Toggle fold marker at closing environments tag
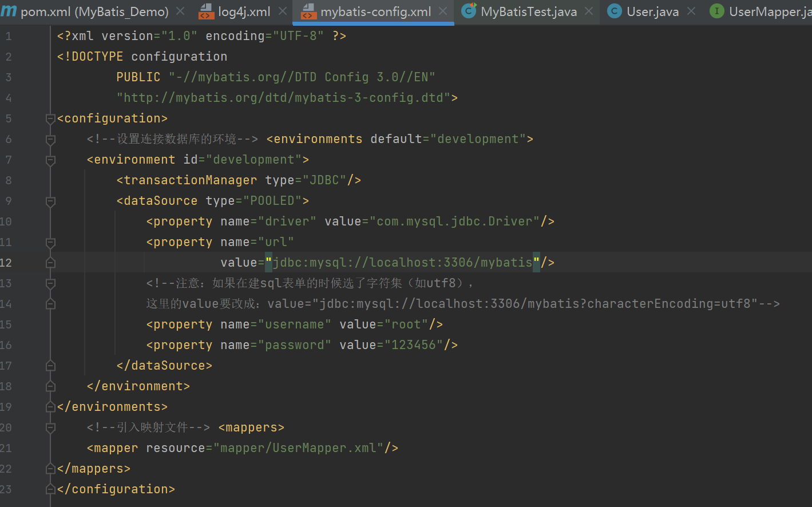 tap(50, 407)
